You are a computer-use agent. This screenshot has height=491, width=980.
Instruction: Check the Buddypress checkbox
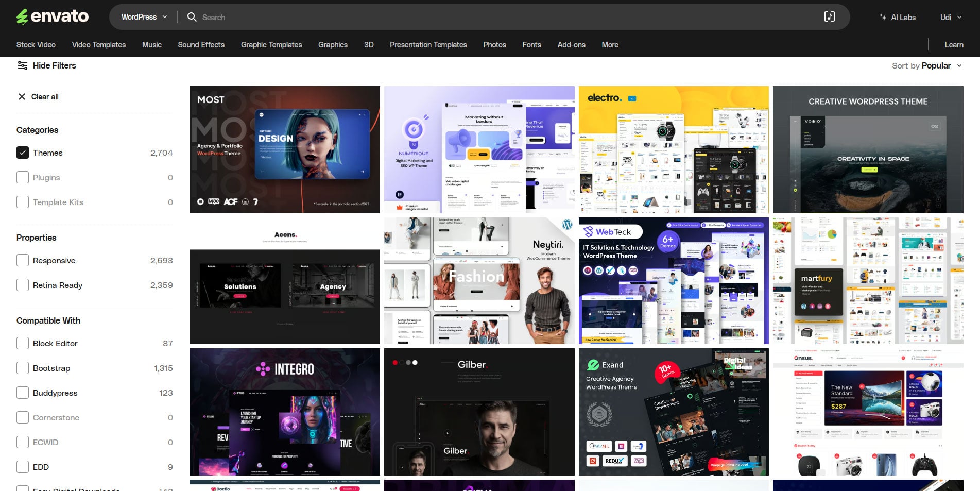pos(23,393)
